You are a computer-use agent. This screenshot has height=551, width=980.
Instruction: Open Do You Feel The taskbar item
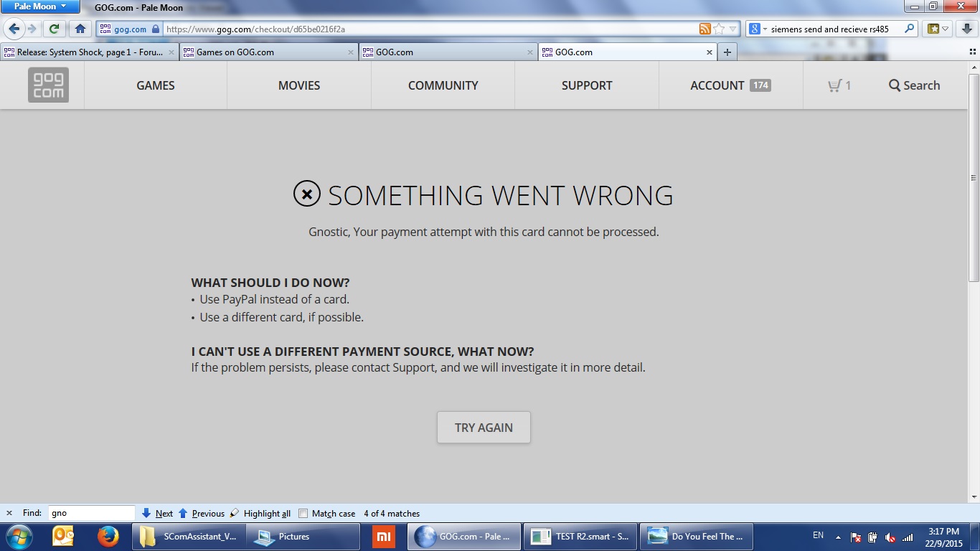tap(696, 536)
